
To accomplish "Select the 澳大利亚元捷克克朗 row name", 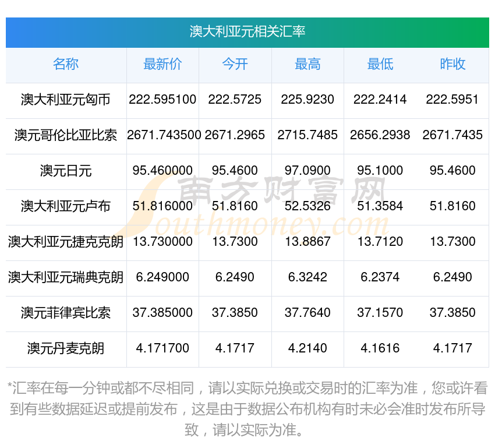I will click(66, 242).
